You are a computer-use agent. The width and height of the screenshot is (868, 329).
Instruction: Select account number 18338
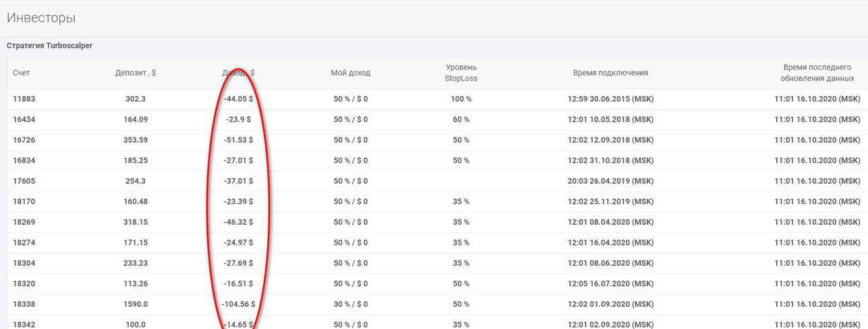tap(24, 304)
